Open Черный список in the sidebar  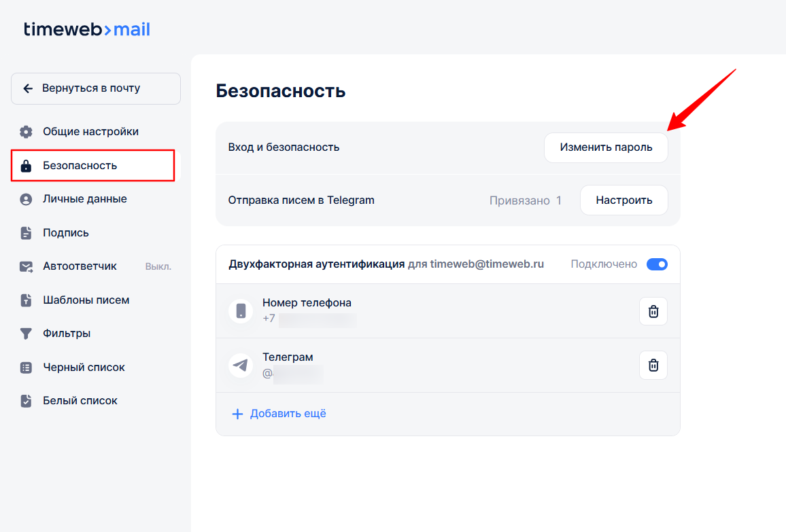click(x=84, y=368)
